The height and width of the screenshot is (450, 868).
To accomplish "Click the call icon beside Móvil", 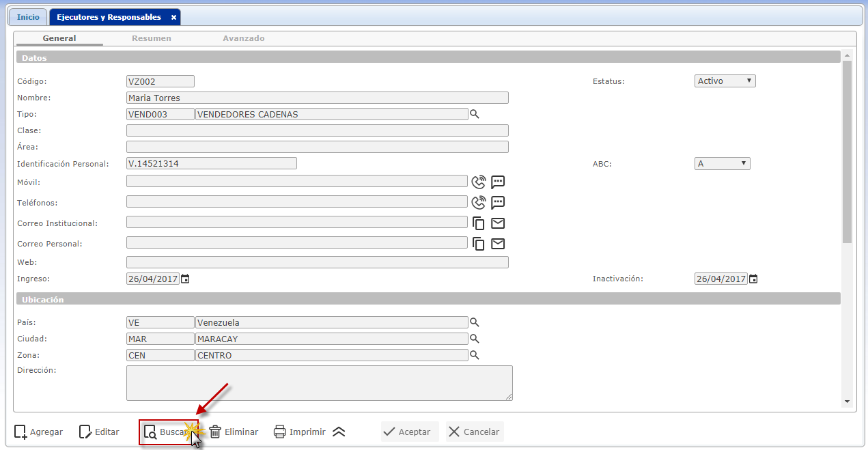I will tap(479, 182).
